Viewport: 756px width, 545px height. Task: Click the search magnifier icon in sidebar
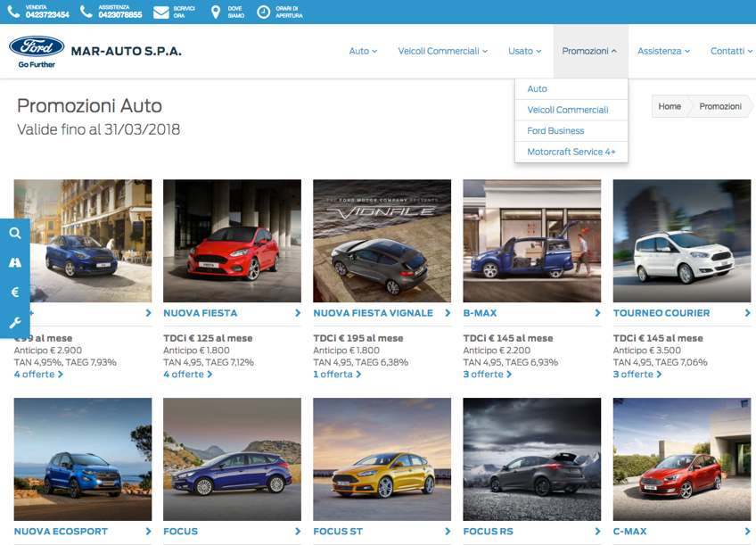15,233
